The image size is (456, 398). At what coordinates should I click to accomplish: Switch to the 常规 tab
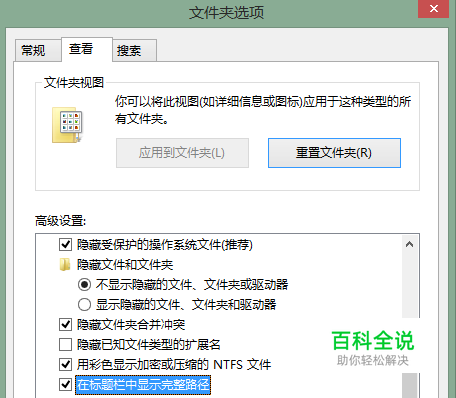(x=38, y=51)
